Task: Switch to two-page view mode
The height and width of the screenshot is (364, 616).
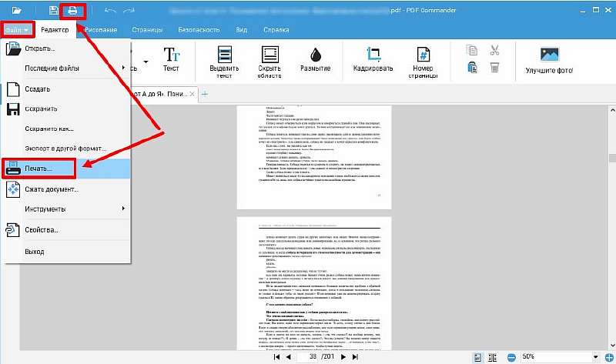Action: click(x=492, y=357)
